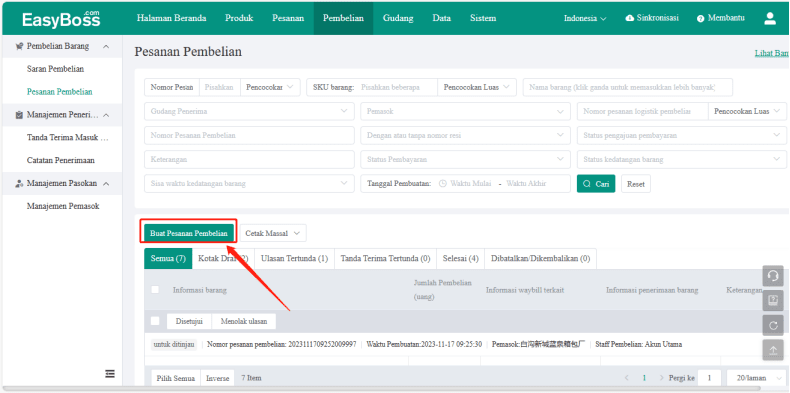Collapse the Pembelian Barang sidebar group
The height and width of the screenshot is (393, 790).
coord(106,46)
